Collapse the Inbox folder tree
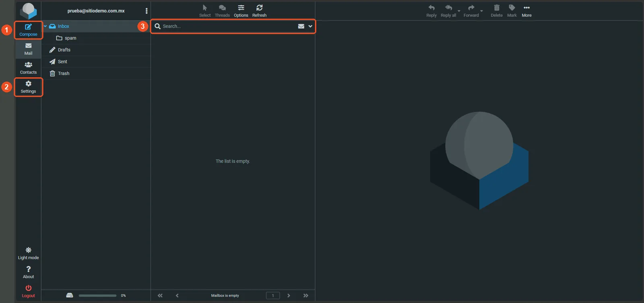Viewport: 644px width, 303px height. point(45,26)
